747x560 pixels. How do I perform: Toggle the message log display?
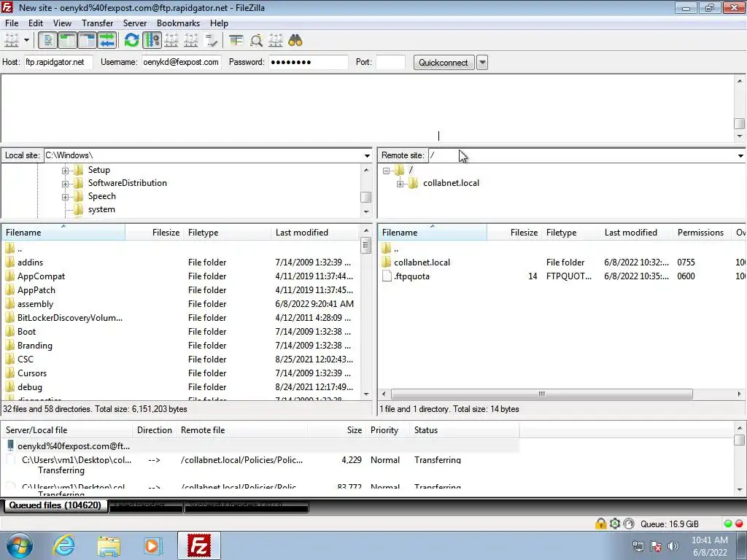tap(47, 41)
